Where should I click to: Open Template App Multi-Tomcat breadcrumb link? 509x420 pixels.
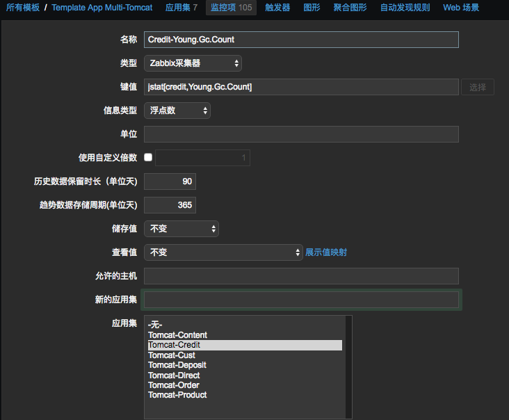pos(102,8)
